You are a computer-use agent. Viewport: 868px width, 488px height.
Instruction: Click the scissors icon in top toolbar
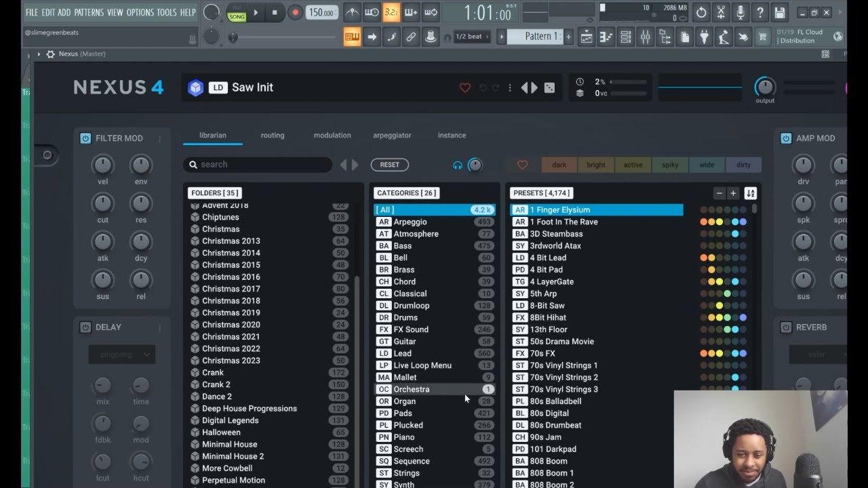point(721,12)
